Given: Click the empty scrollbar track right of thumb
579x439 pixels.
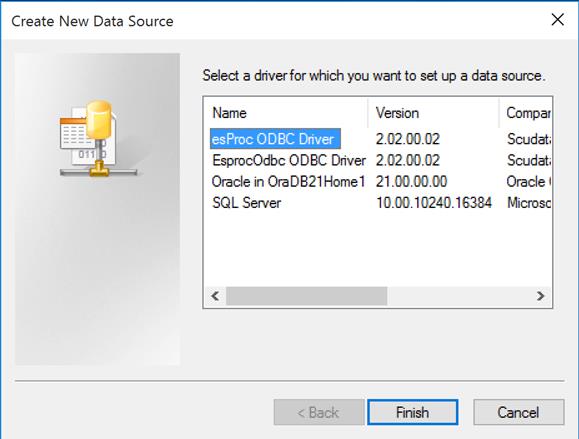Looking at the screenshot, I should (x=458, y=296).
